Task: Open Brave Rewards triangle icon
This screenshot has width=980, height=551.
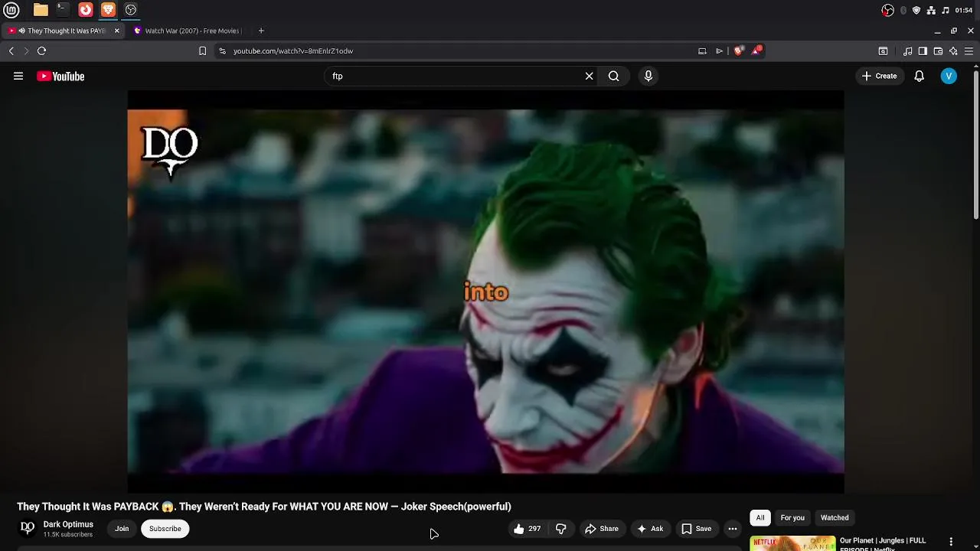Action: click(x=756, y=51)
